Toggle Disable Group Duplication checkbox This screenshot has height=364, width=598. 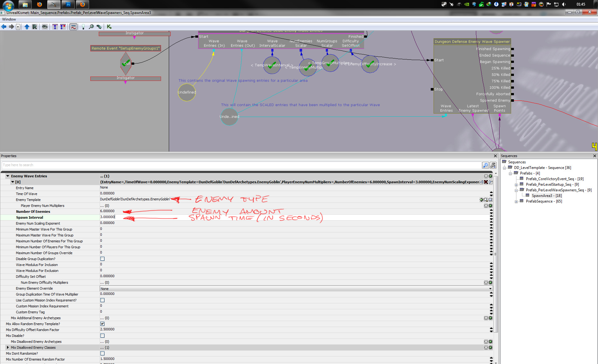pos(102,259)
